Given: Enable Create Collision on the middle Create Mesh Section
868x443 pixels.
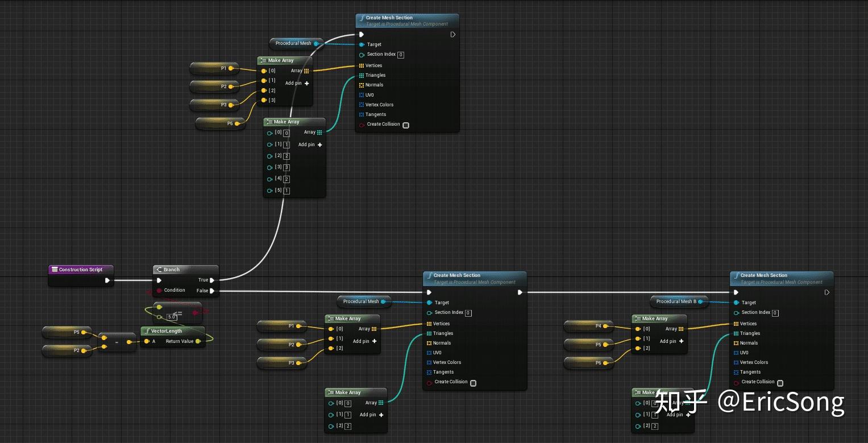Looking at the screenshot, I should [473, 382].
